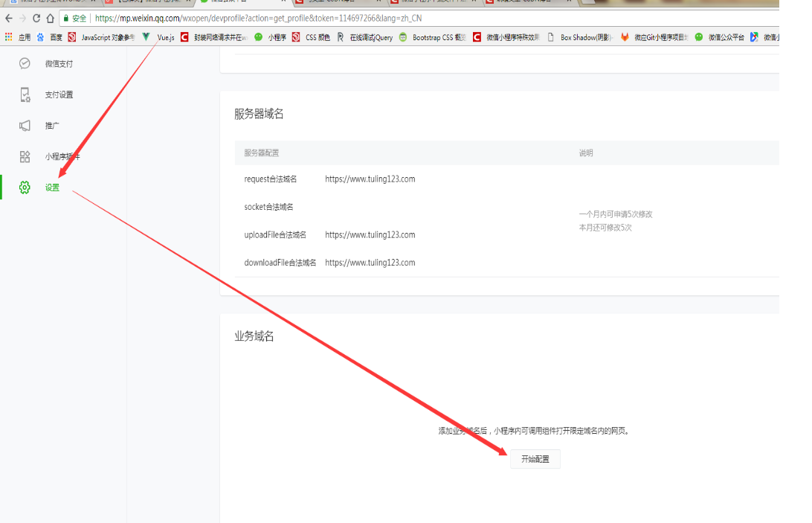
Task: Open 微信支付 in the sidebar
Action: 59,64
